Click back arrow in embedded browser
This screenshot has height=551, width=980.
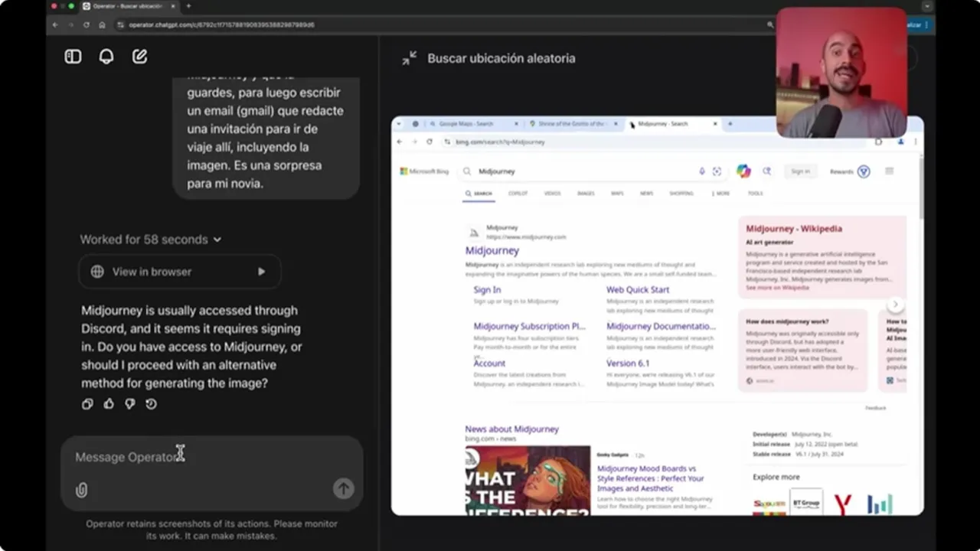pyautogui.click(x=400, y=142)
